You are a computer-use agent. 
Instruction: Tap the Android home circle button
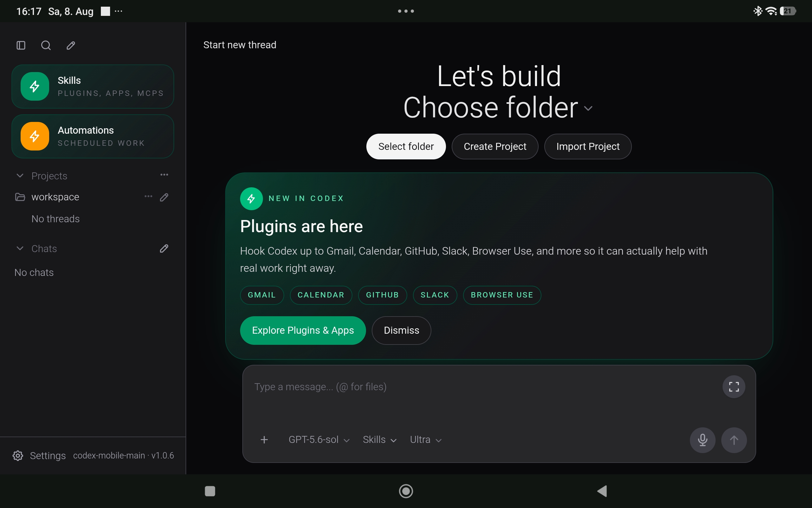coord(406,491)
